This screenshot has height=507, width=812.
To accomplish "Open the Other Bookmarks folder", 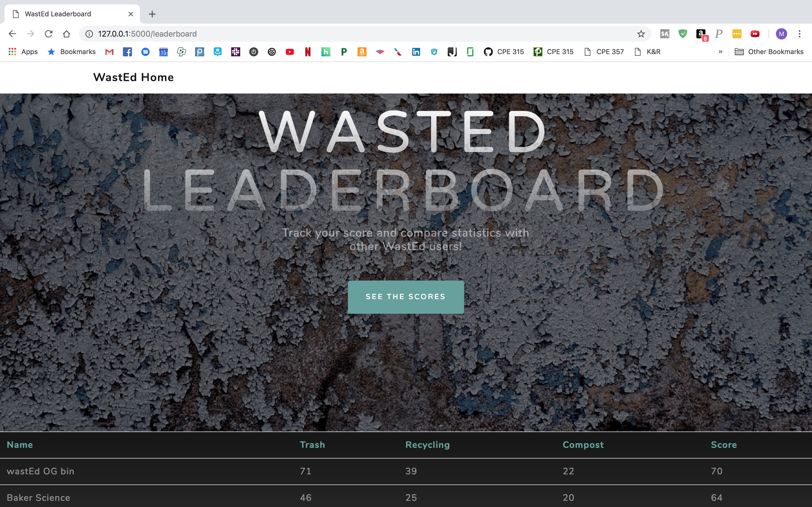I will click(x=769, y=52).
